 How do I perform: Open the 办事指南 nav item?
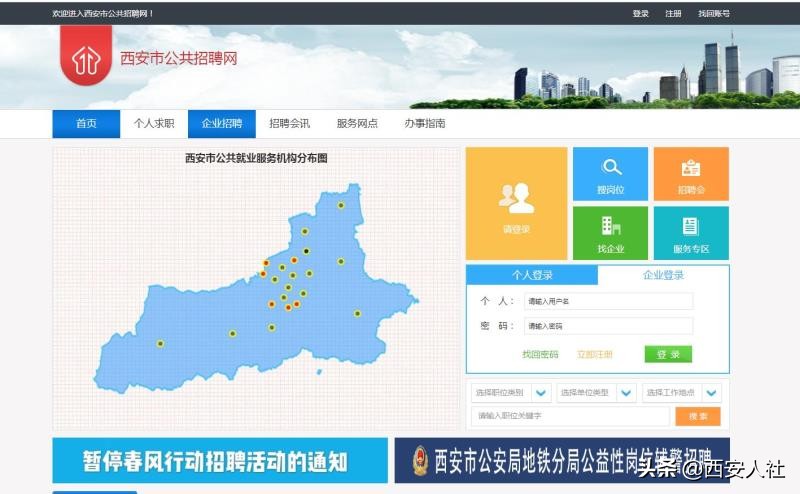pos(425,124)
